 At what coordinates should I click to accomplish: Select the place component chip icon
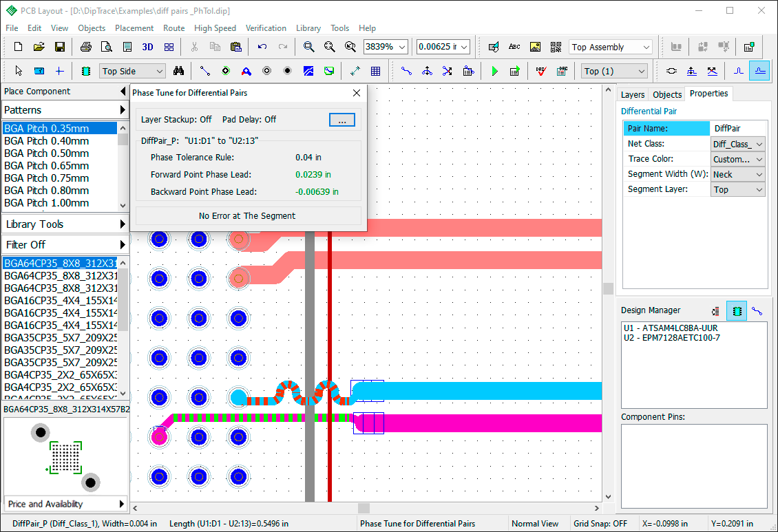86,71
